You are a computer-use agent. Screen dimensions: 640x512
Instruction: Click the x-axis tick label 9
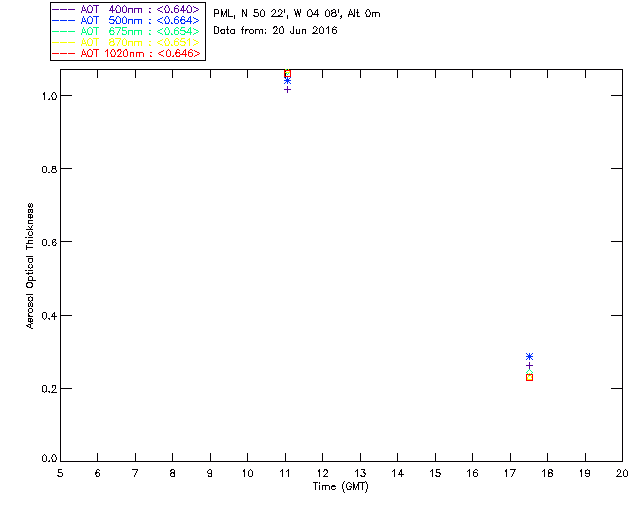point(210,473)
